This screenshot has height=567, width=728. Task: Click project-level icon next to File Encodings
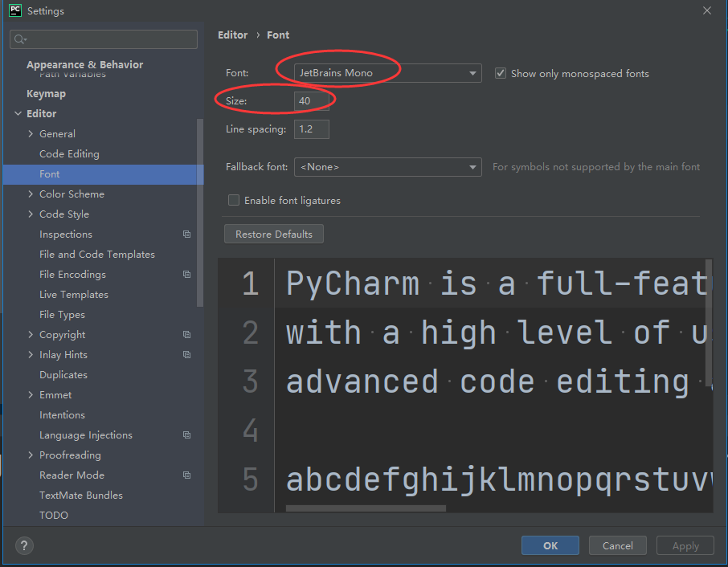[186, 274]
